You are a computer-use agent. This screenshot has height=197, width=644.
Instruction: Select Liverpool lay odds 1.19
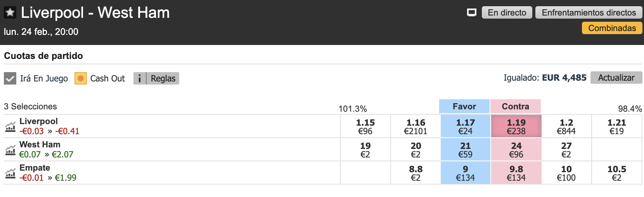(516, 126)
